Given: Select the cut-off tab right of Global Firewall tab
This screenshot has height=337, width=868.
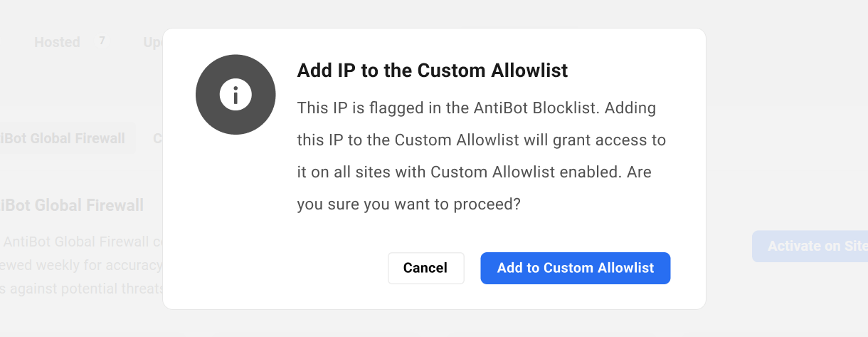Looking at the screenshot, I should pyautogui.click(x=157, y=138).
